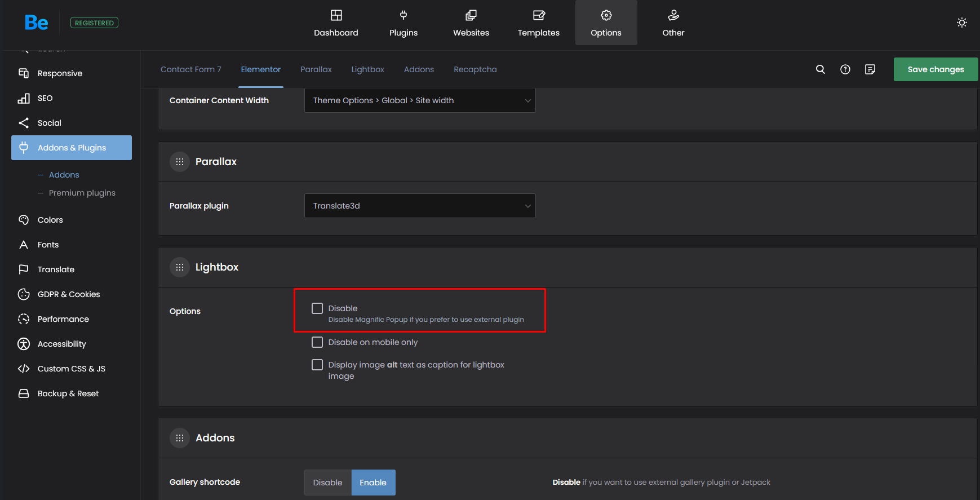Image resolution: width=980 pixels, height=500 pixels.
Task: Toggle the light/dark mode sun icon
Action: click(962, 23)
